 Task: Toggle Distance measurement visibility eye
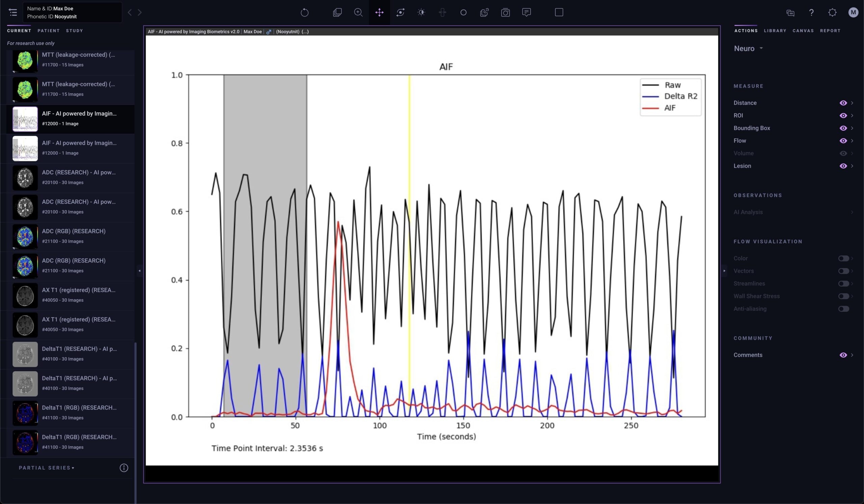coord(843,103)
